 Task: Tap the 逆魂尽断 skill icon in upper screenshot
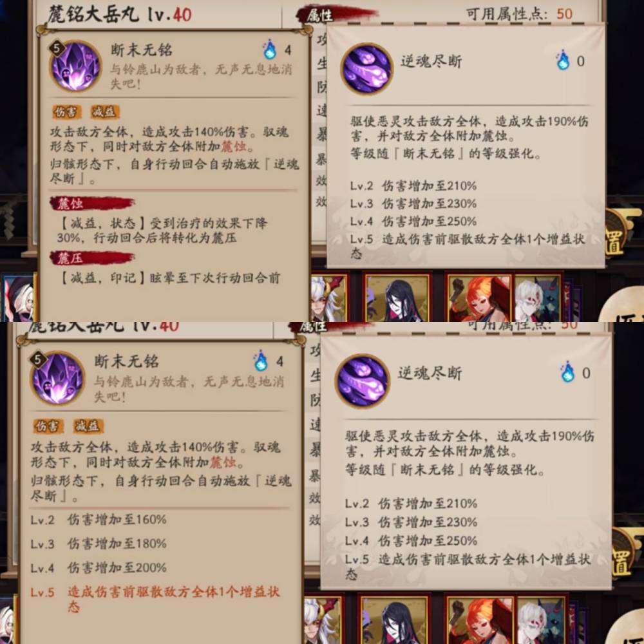point(367,69)
